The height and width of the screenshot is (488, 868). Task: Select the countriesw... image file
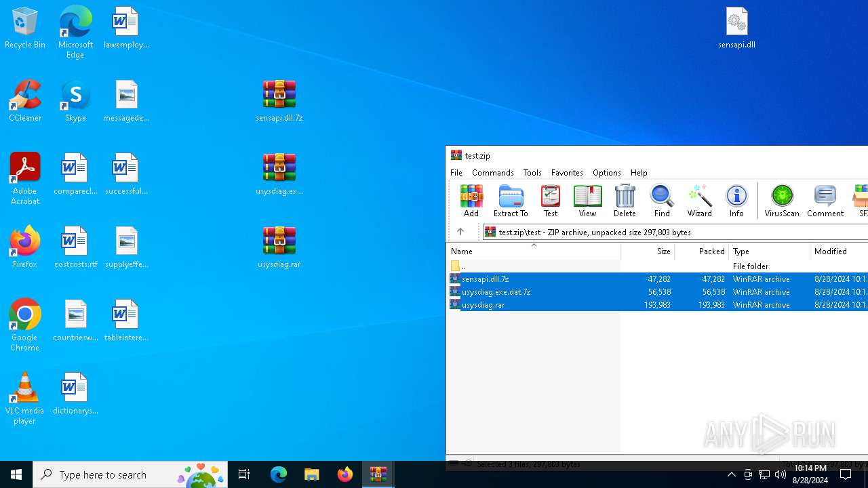[x=75, y=321]
